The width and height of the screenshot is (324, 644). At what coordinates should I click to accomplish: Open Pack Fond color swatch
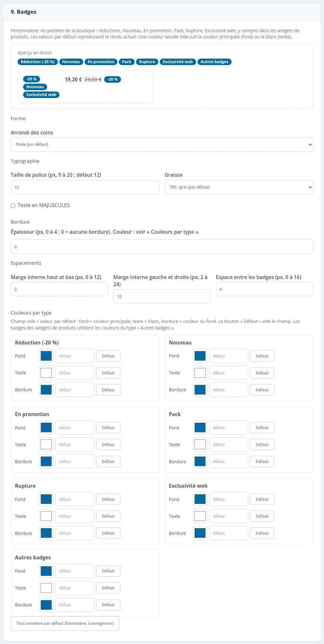click(200, 427)
